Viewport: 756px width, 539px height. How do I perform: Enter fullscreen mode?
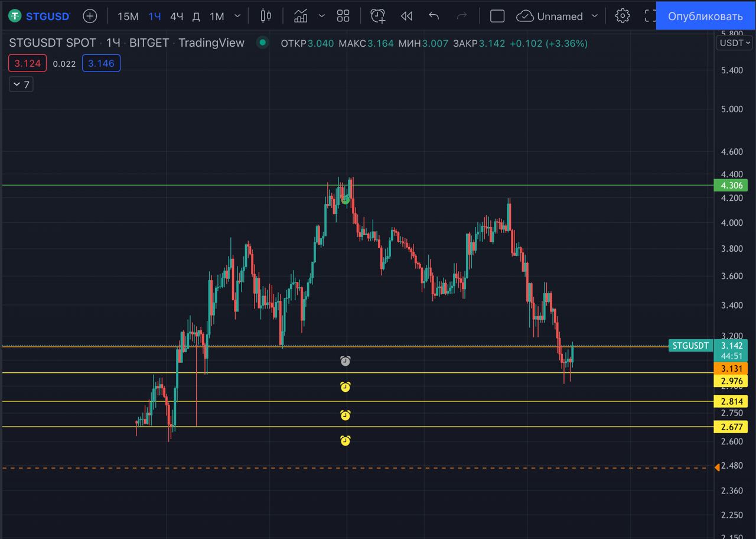[x=650, y=16]
